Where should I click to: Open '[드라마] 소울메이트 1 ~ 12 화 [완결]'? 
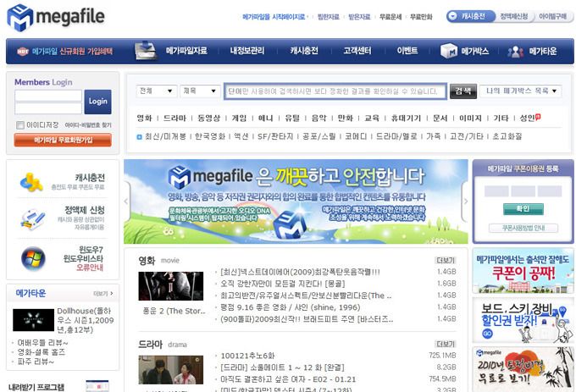tap(282, 367)
